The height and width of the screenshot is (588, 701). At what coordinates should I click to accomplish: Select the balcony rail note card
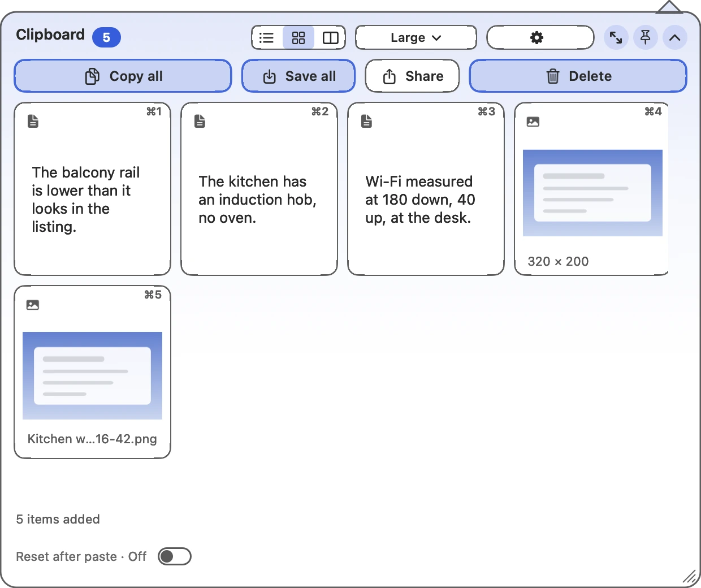tap(93, 189)
